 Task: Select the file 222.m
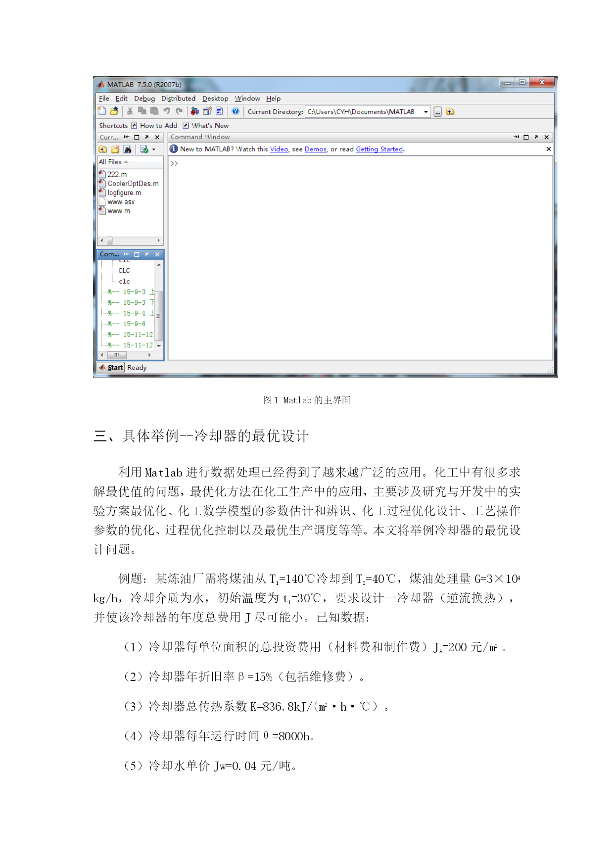[x=113, y=174]
